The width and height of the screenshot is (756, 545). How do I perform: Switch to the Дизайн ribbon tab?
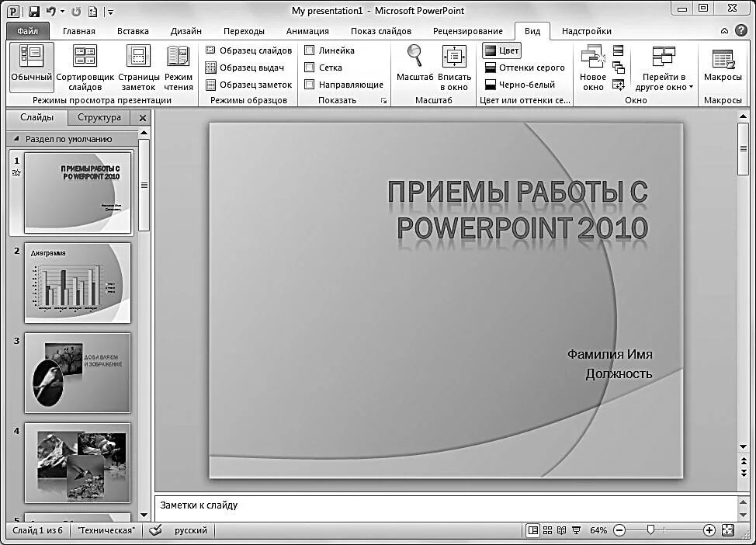point(186,31)
